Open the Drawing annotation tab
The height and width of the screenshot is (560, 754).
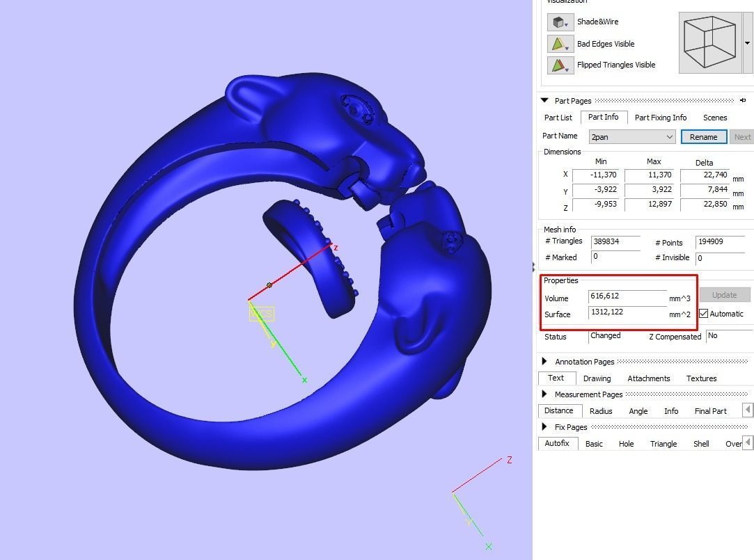597,378
